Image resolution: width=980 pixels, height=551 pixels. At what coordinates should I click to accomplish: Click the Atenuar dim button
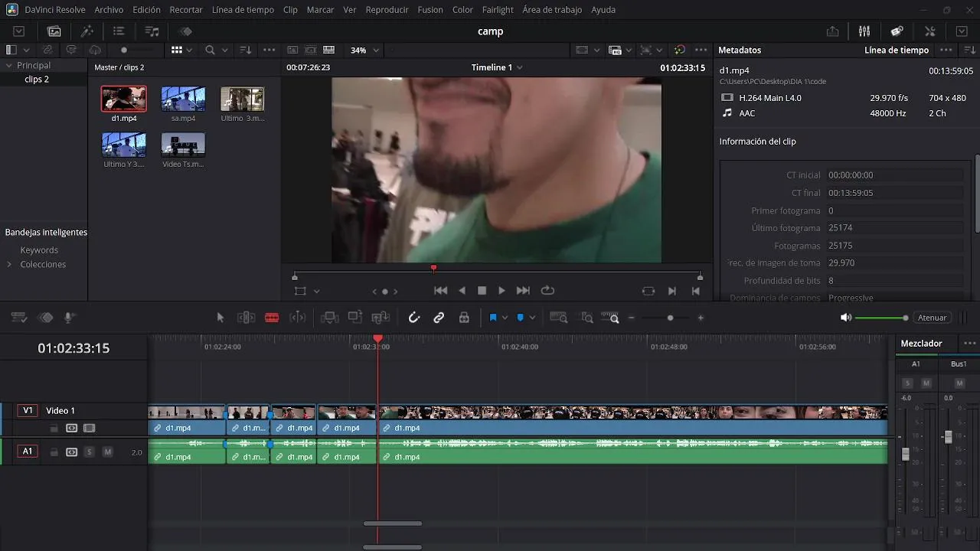point(932,318)
